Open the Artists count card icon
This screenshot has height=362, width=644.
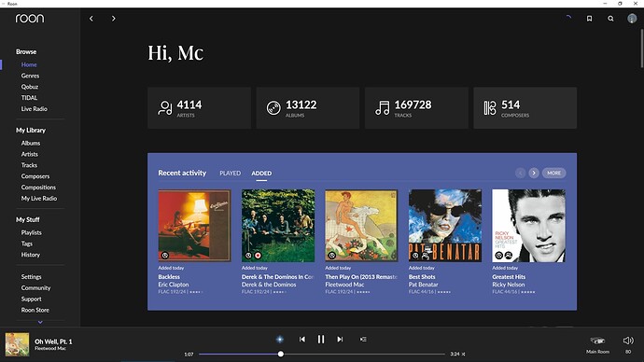pos(165,108)
